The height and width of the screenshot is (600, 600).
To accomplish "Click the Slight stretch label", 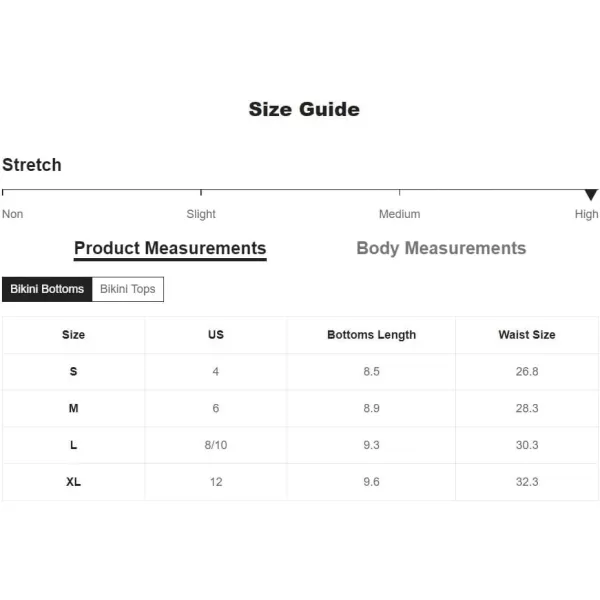I will tap(201, 214).
